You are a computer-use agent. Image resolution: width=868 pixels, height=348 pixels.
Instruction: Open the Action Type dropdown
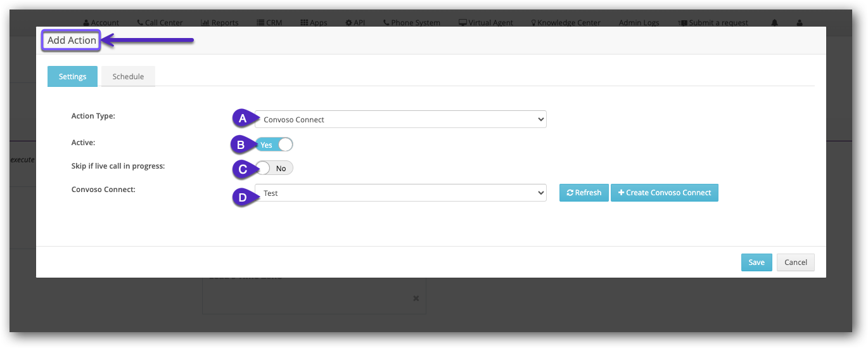click(x=400, y=119)
